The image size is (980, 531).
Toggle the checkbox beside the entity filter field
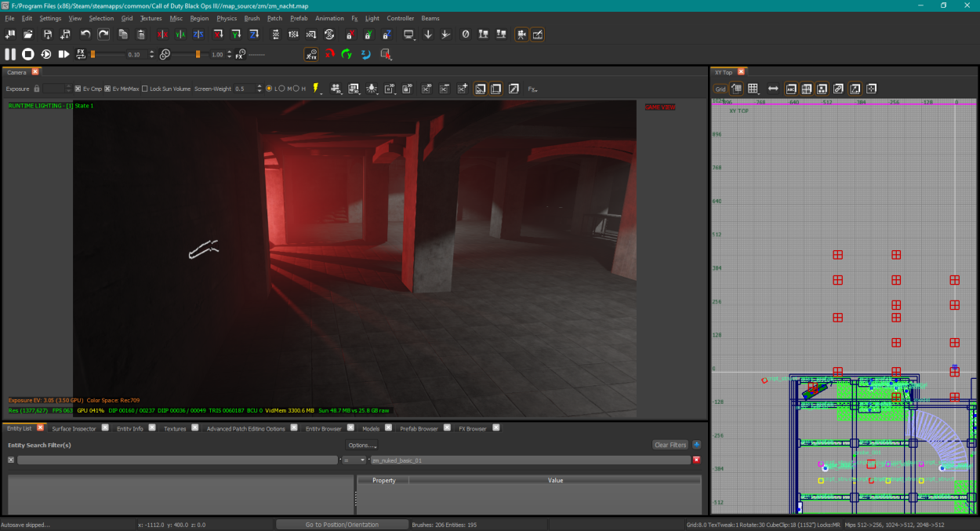(11, 460)
